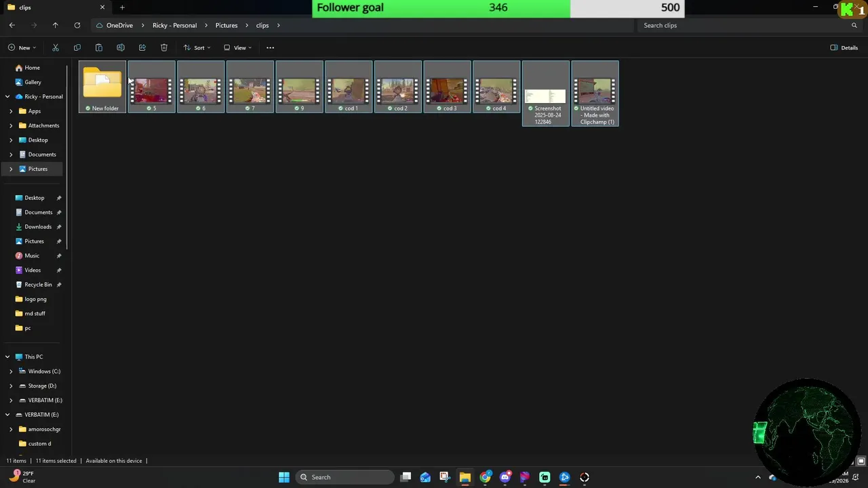
Task: Open a new tab with plus icon
Action: click(122, 7)
